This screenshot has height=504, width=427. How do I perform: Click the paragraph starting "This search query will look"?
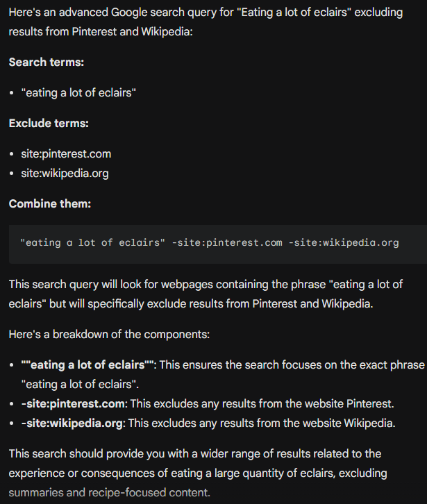[206, 294]
